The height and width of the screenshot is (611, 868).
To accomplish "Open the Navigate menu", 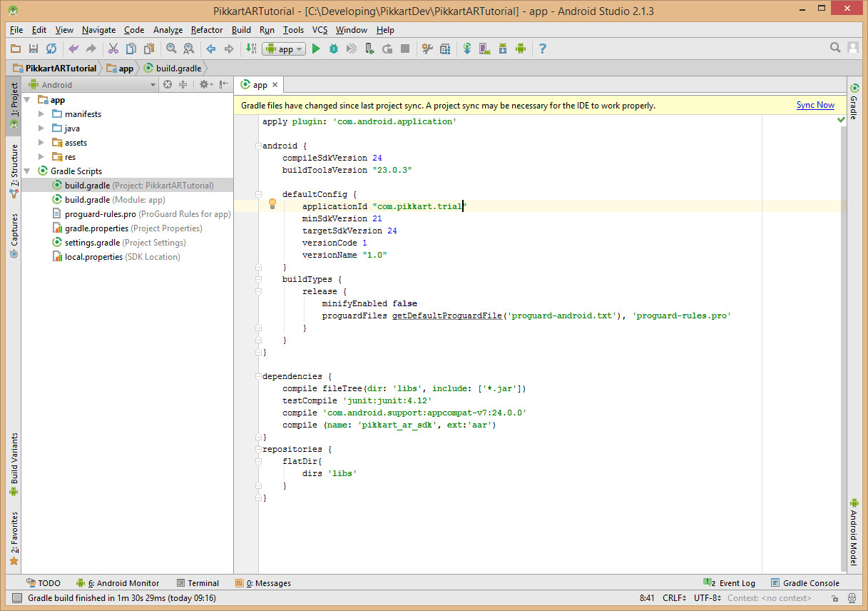I will point(98,30).
